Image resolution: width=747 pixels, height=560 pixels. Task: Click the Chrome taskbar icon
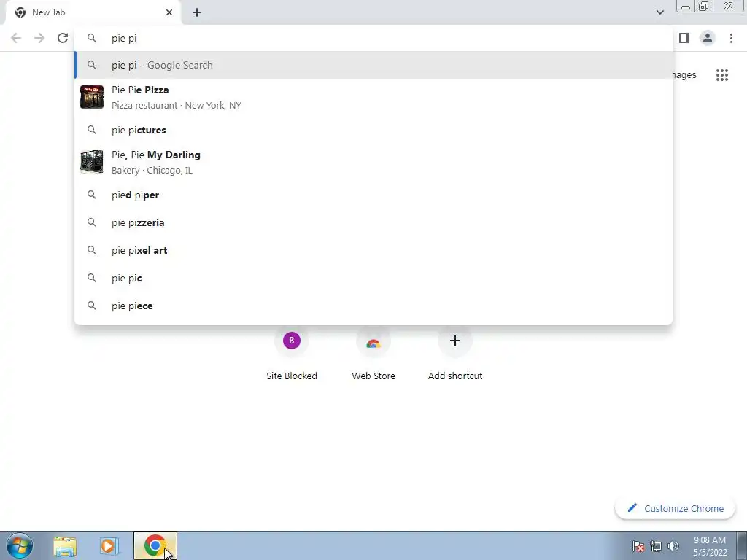tap(155, 545)
